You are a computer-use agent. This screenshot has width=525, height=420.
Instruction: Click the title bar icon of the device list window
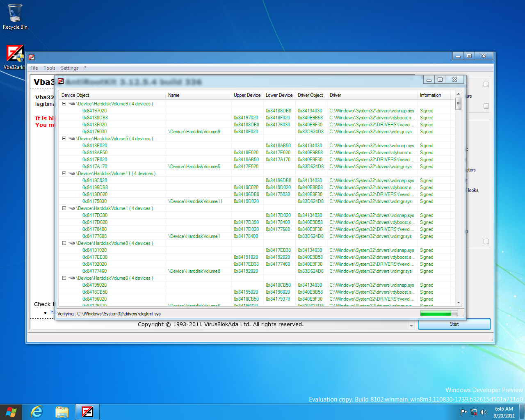tap(61, 81)
